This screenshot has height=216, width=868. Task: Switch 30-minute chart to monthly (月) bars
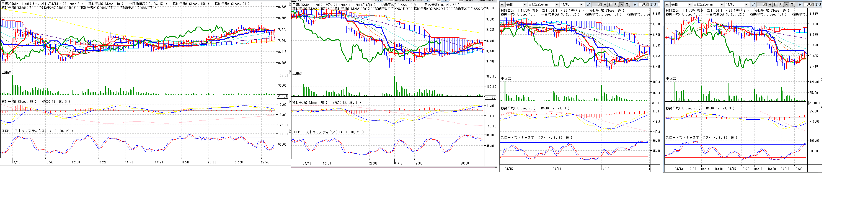616,5
